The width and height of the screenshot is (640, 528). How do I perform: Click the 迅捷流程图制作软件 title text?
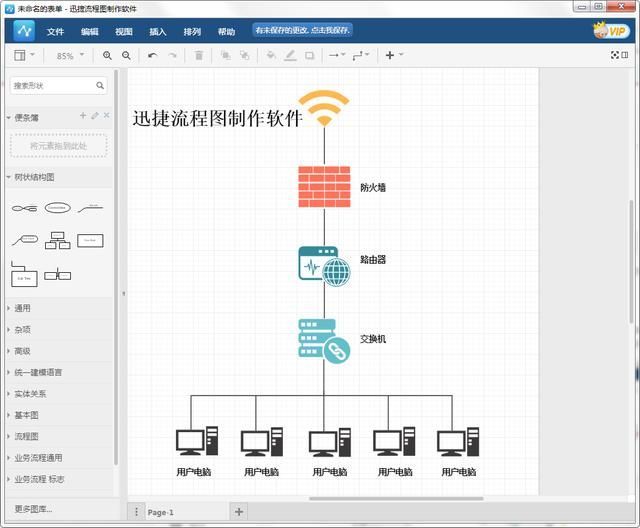pyautogui.click(x=217, y=118)
